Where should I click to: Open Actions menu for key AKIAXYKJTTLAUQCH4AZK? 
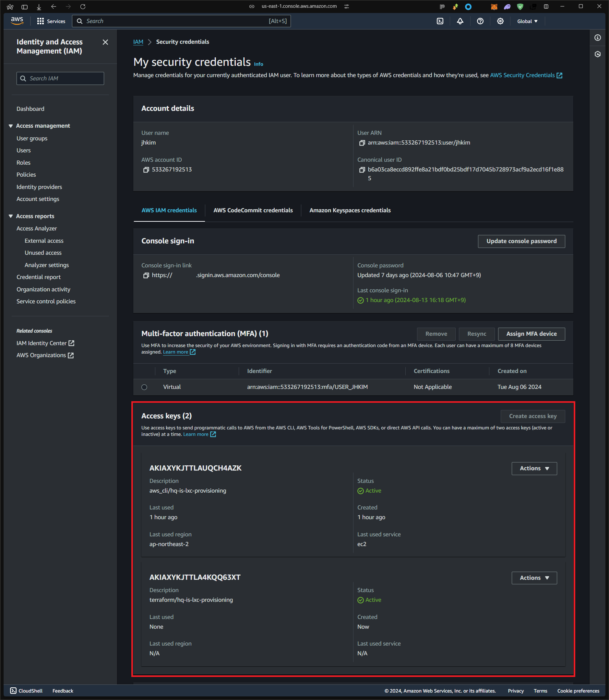tap(534, 468)
